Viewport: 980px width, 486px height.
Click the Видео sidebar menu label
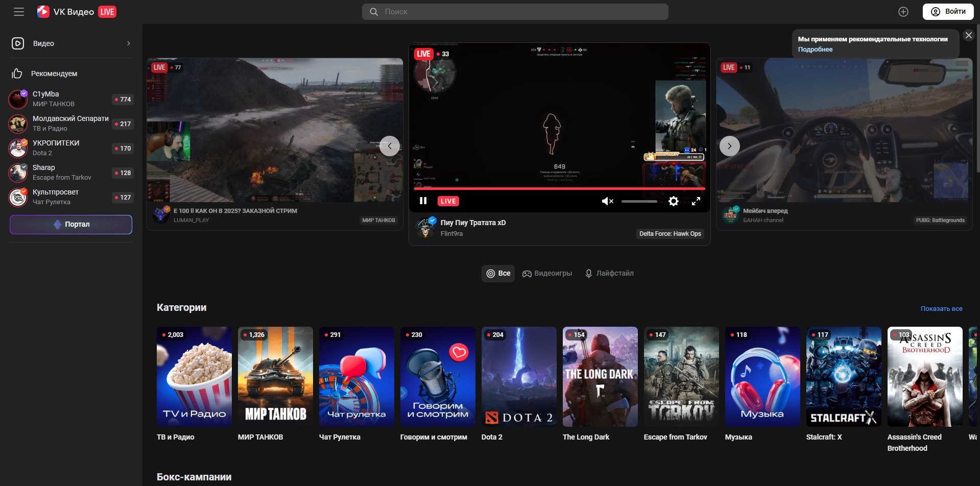(x=43, y=43)
